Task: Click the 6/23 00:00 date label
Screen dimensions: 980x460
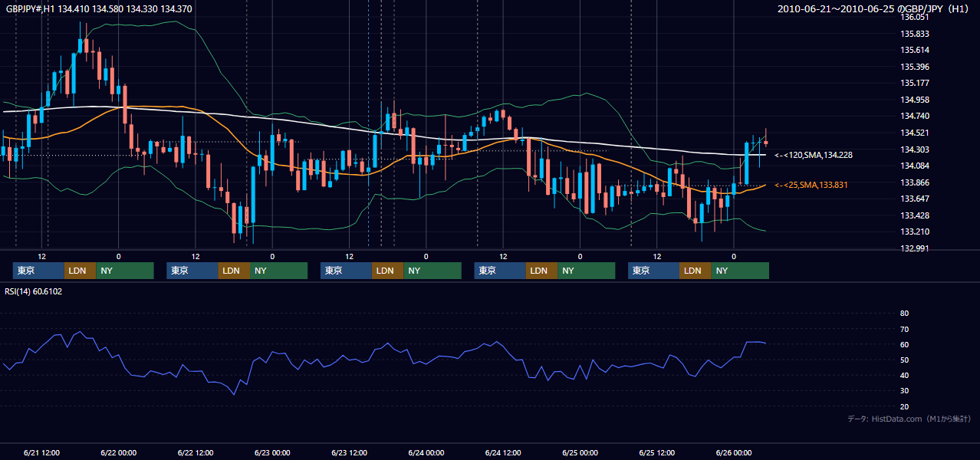Action: 272,452
